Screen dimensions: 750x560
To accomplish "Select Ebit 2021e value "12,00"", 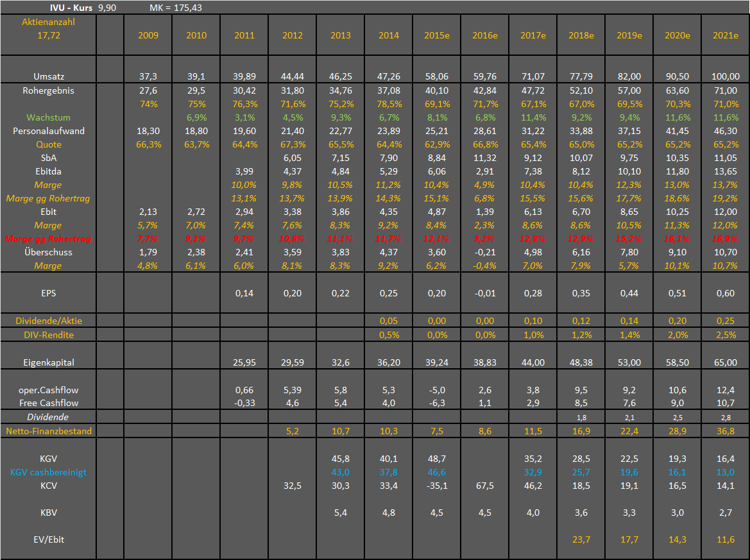I will tap(726, 212).
